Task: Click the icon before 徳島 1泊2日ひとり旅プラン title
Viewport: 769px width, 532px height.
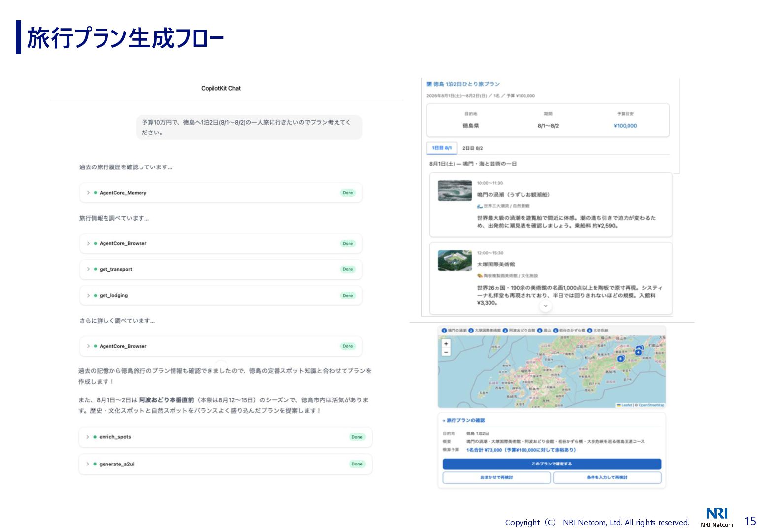Action: tap(429, 84)
